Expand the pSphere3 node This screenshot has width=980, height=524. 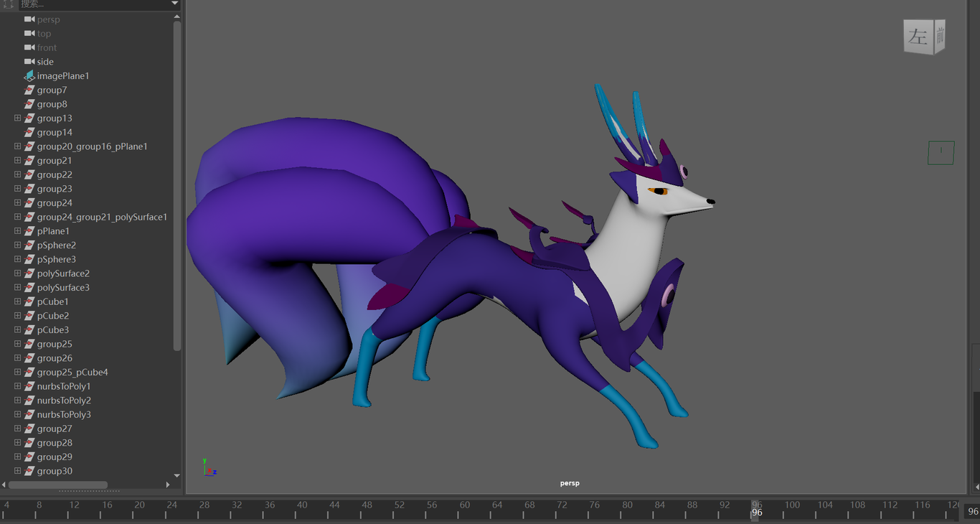(x=17, y=259)
